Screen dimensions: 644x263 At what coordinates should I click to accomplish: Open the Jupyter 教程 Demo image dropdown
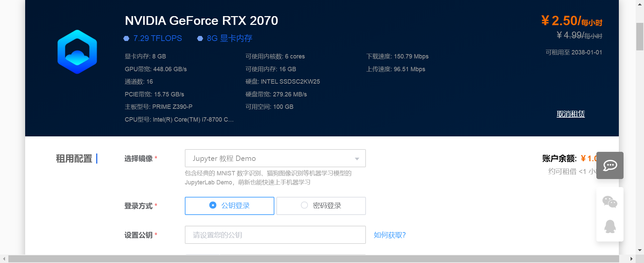(275, 158)
